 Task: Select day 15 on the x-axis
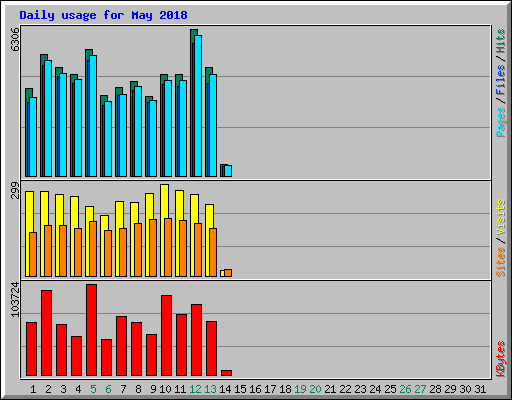coord(240,389)
